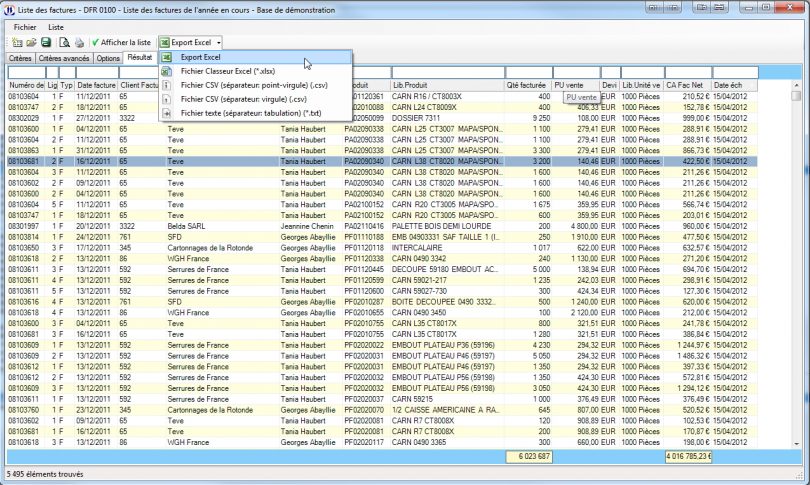Click cell DOSSIER 7311
Screen dimensions: 810x485
[x=416, y=118]
